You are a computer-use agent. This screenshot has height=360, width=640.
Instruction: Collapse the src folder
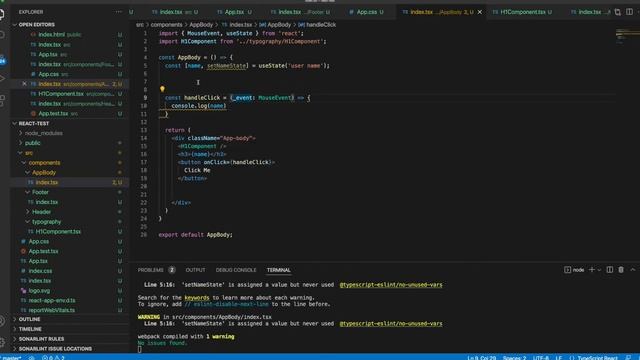(x=29, y=153)
